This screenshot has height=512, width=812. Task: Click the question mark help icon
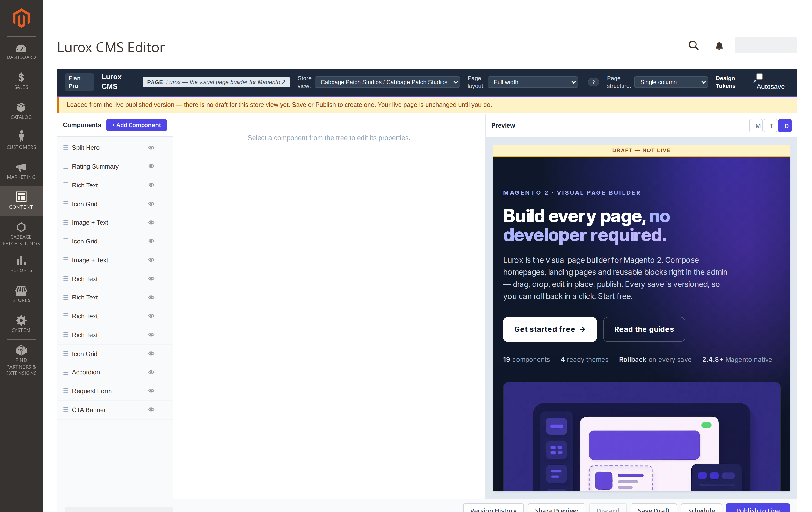click(593, 82)
